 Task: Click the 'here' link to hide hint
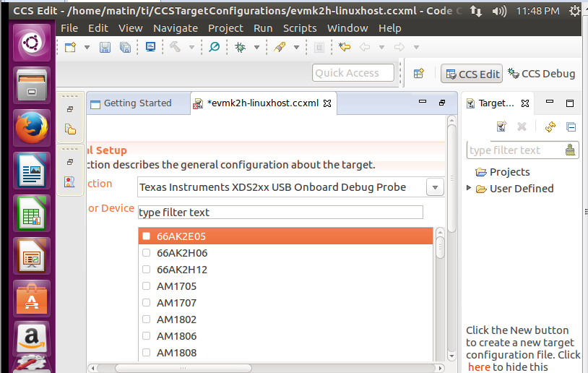coord(479,367)
